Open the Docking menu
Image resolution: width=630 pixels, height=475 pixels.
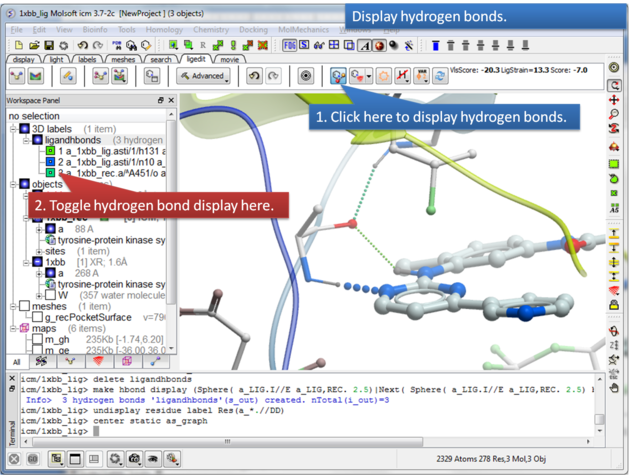252,30
